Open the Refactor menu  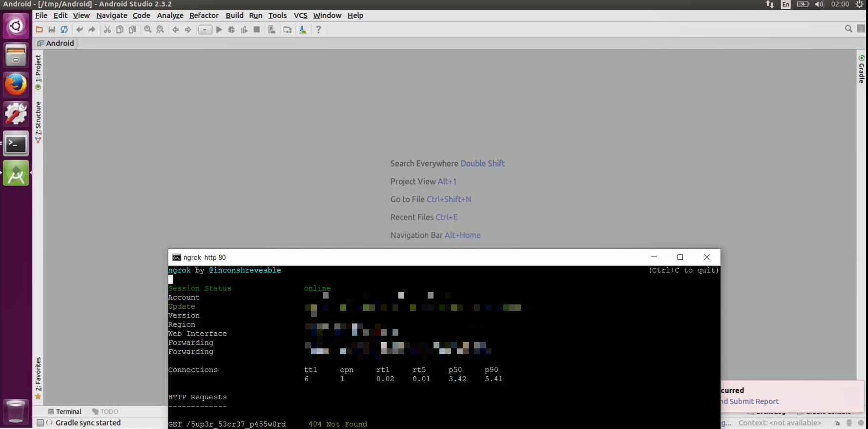[204, 16]
